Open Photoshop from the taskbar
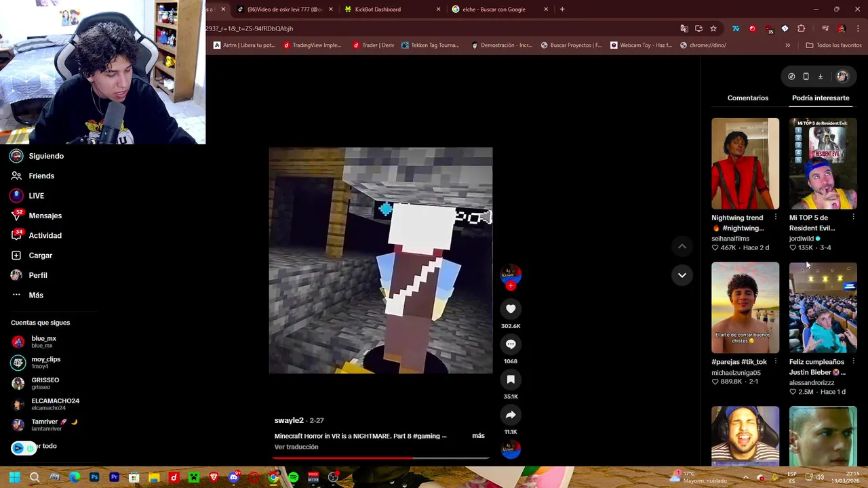868x488 pixels. click(x=94, y=478)
